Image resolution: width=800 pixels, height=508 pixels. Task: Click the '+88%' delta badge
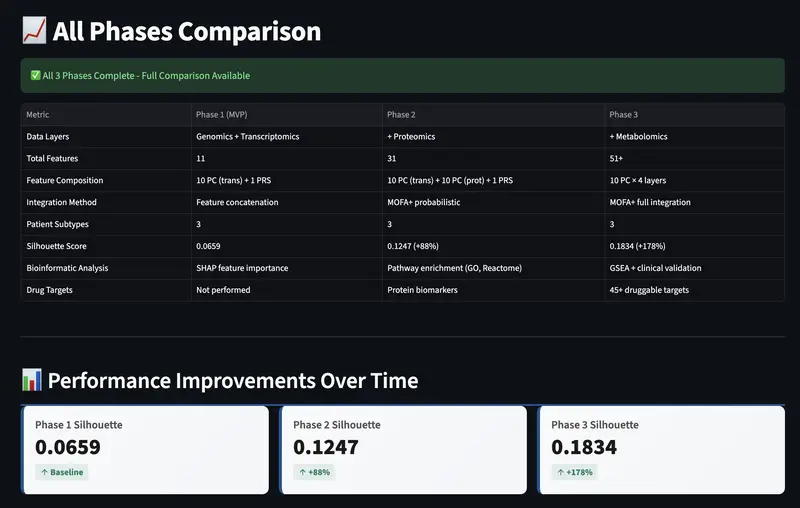pyautogui.click(x=314, y=472)
